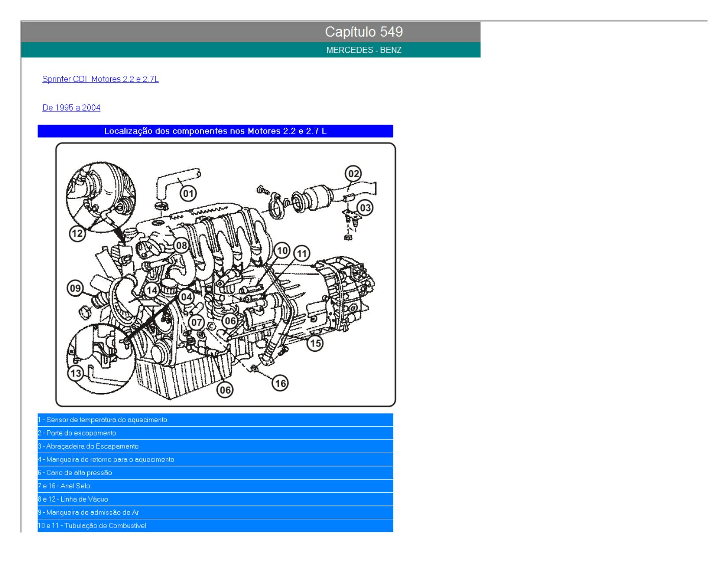Click row 7 e 16 - Anel Selo

pos(215,486)
